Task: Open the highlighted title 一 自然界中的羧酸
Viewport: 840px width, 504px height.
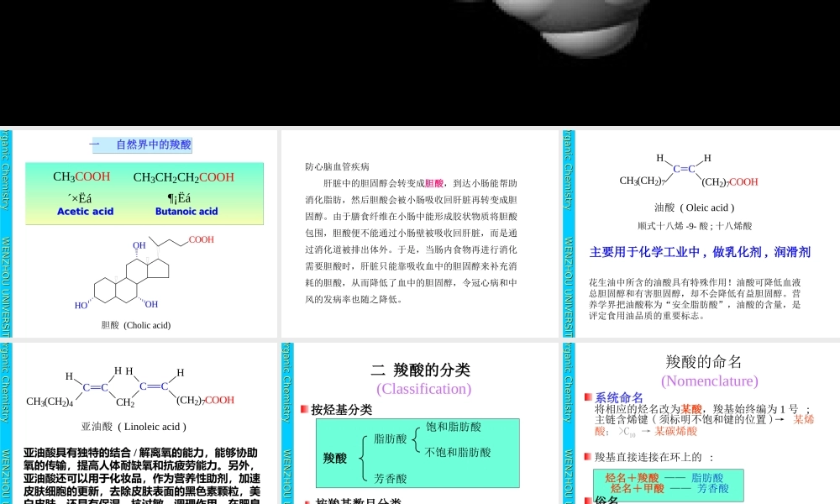Action: click(x=144, y=144)
